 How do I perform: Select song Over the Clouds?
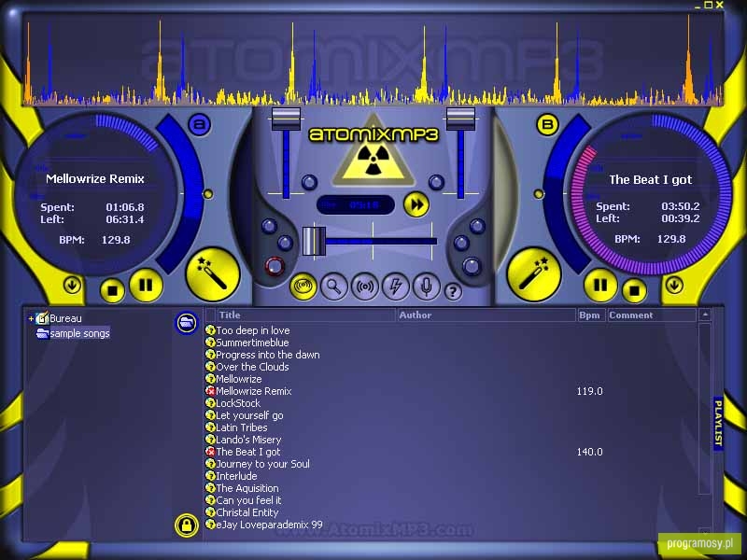[252, 367]
